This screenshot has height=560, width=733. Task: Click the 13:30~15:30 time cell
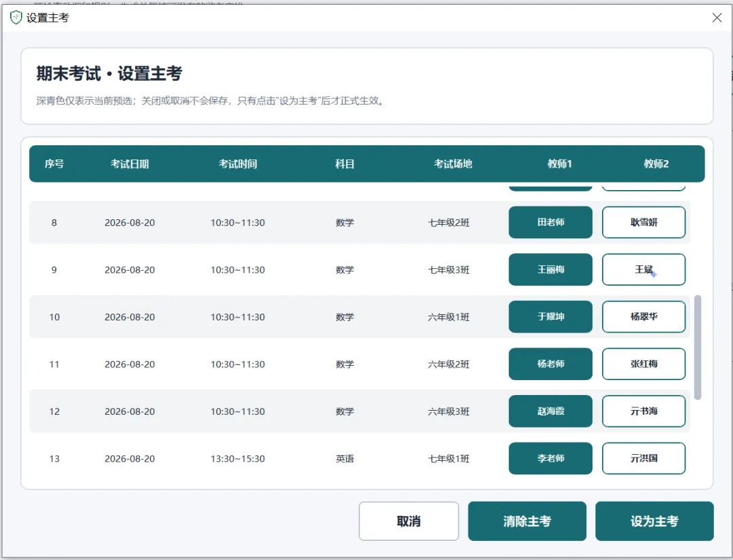pos(238,459)
